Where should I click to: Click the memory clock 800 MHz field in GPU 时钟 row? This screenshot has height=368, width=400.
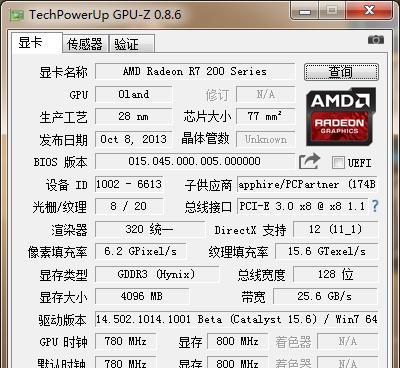coord(237,341)
